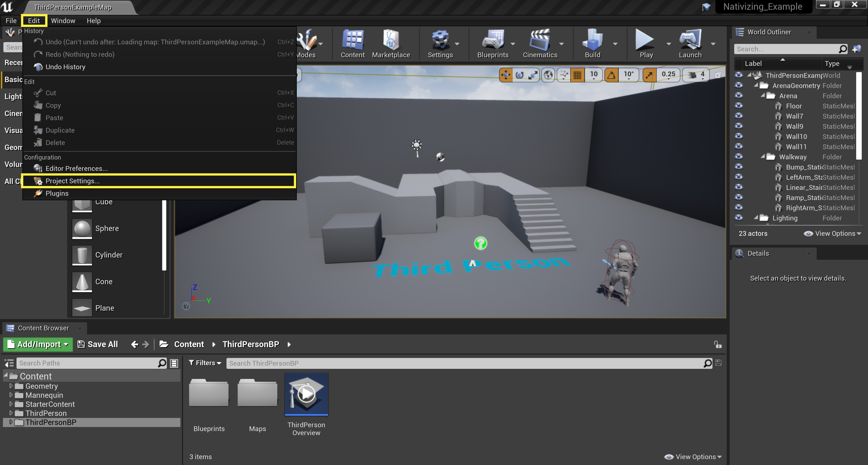Open Plugins from the Edit menu
The image size is (868, 465).
coord(57,193)
